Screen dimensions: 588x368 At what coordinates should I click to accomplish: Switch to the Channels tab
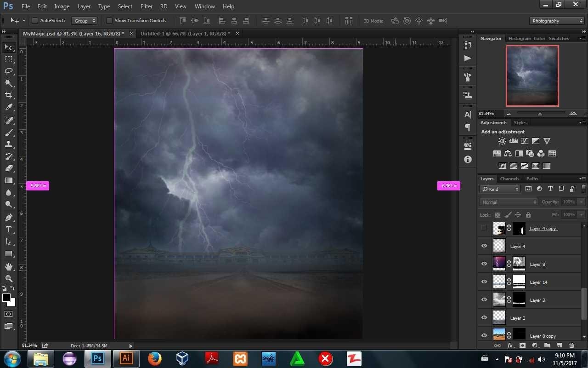(509, 179)
